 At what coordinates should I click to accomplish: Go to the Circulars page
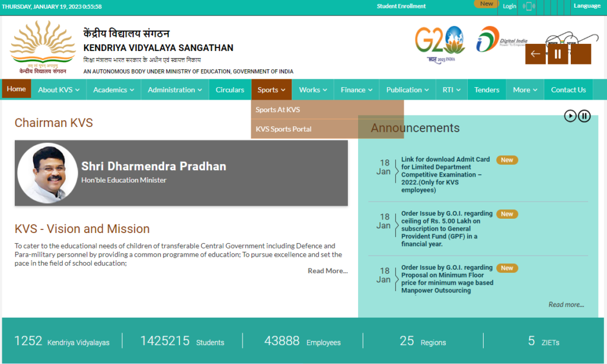coord(229,90)
